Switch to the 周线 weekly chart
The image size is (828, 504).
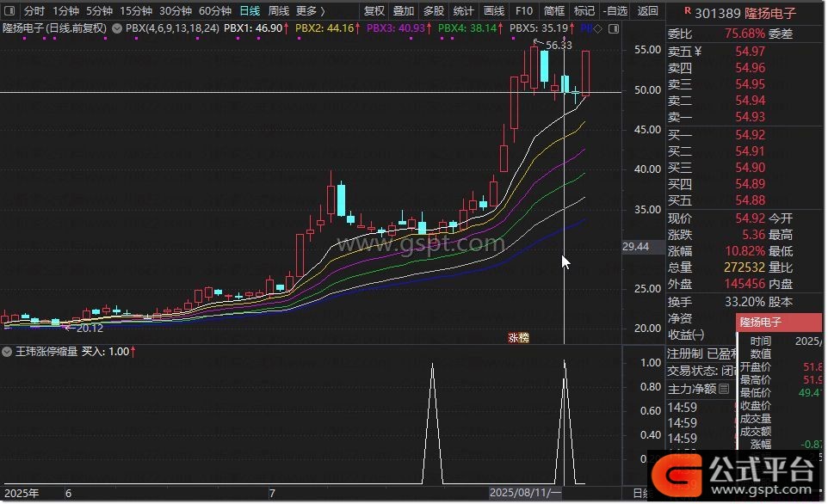(x=279, y=10)
